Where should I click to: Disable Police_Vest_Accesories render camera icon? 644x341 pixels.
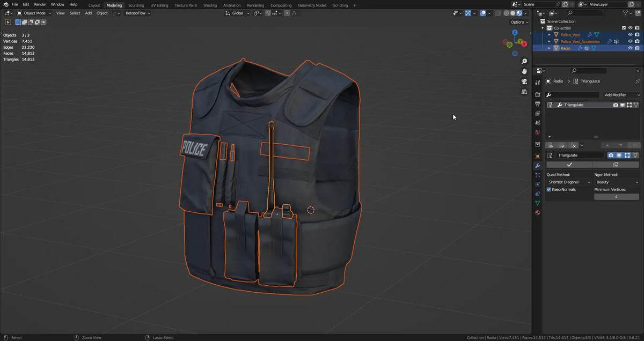click(x=638, y=41)
